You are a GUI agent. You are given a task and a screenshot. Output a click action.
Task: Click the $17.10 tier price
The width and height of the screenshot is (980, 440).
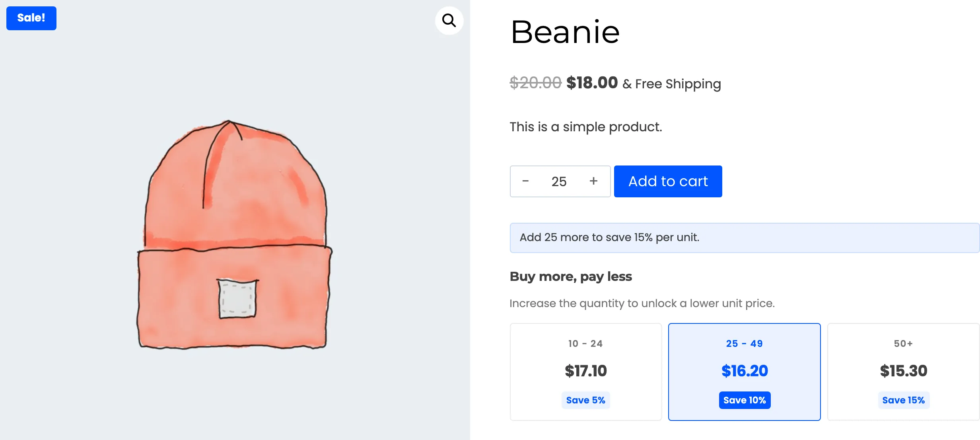[585, 371]
